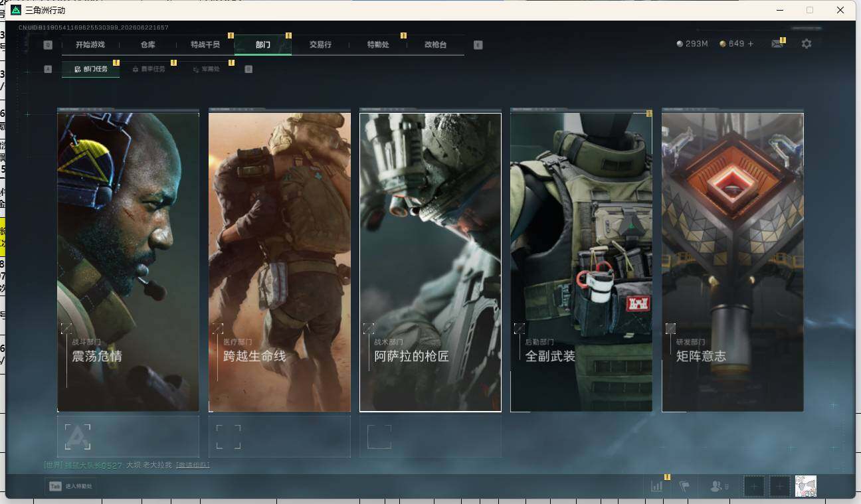The image size is (861, 504).
Task: Click the Q key previous-tab icon
Action: (48, 45)
